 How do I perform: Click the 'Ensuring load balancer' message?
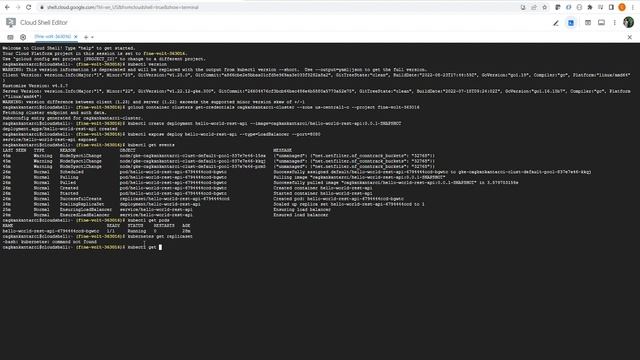pos(302,210)
